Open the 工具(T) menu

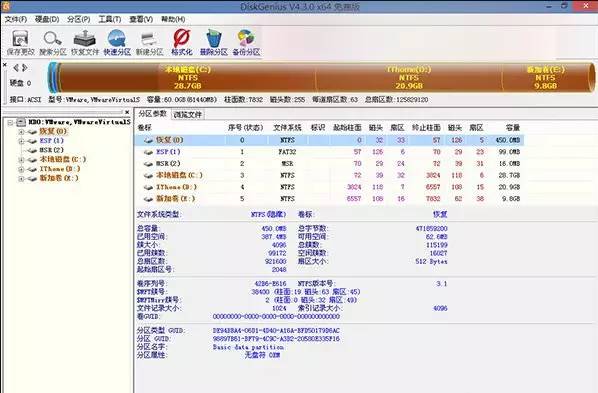110,19
